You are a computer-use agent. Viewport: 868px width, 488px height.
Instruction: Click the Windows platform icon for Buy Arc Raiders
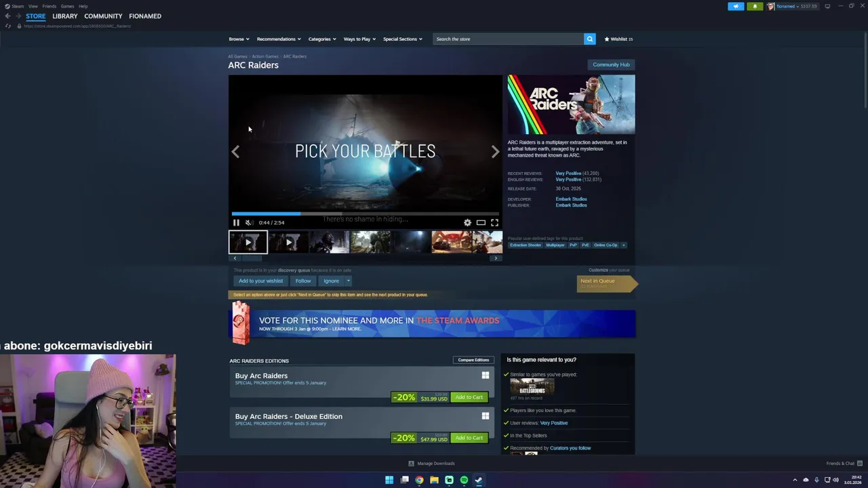486,375
